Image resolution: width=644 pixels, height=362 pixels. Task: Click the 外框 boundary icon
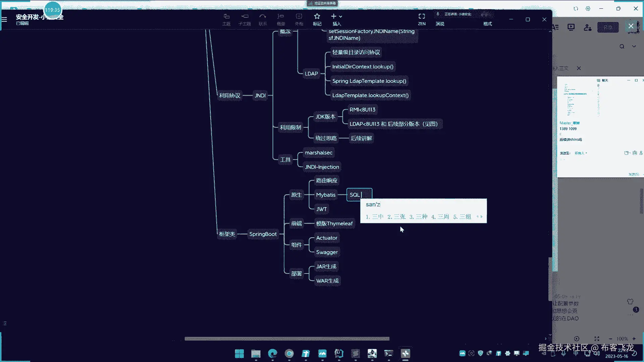point(299,17)
